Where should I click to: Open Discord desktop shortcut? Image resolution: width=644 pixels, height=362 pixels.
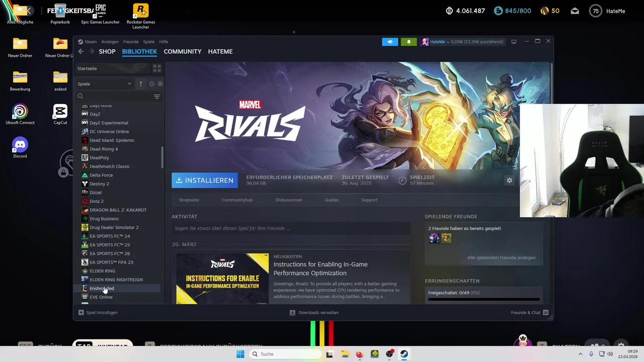pos(20,148)
